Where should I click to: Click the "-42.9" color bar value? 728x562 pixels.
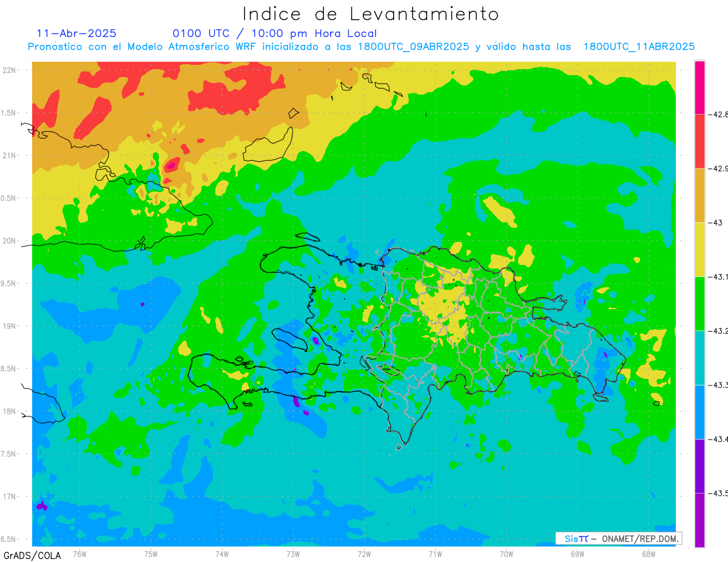pos(717,169)
